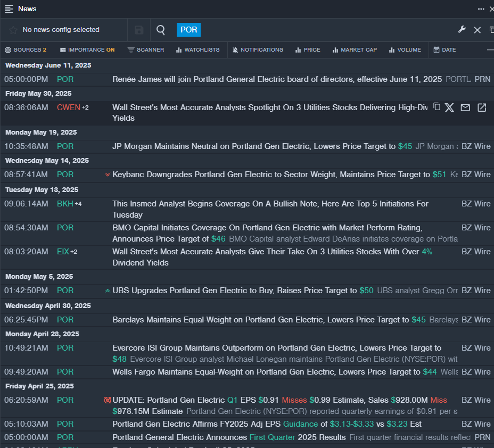Click BZ Wire source on JP Morgan row

point(476,146)
